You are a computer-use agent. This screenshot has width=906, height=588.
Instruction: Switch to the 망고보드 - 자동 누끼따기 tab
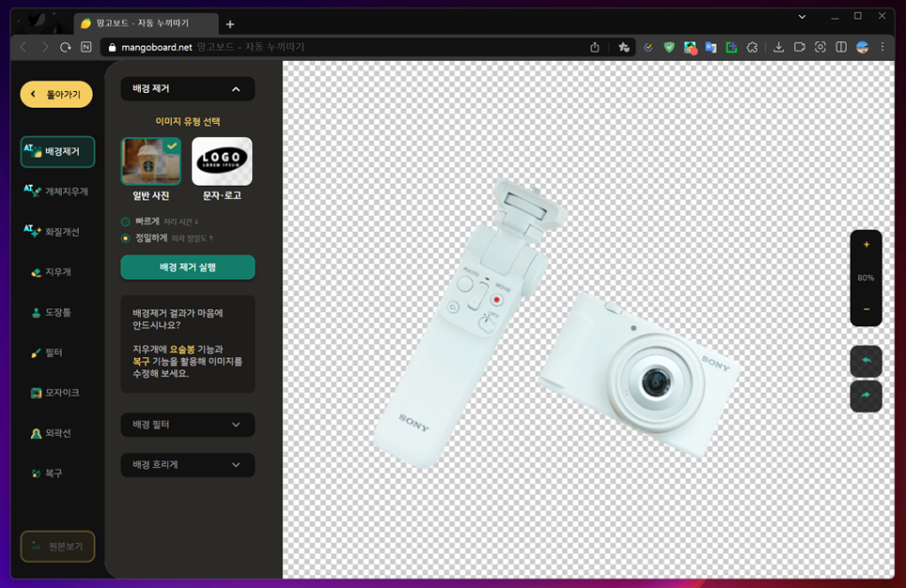145,23
